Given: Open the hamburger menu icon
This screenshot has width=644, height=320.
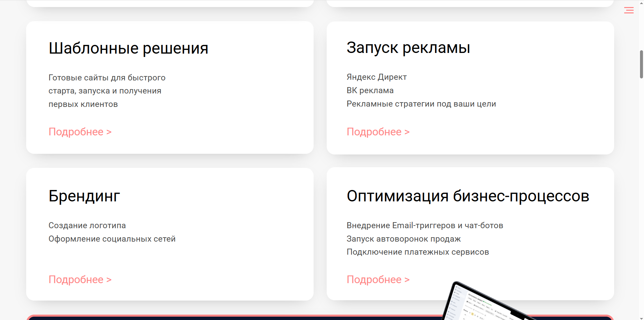Looking at the screenshot, I should pos(629,10).
